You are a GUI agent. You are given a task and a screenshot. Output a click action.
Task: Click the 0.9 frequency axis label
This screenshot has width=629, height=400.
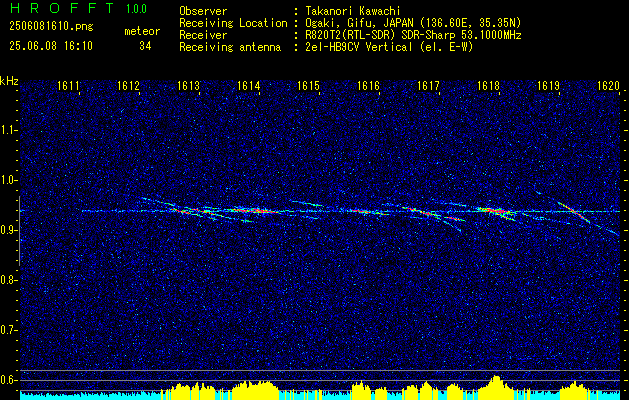tap(9, 230)
